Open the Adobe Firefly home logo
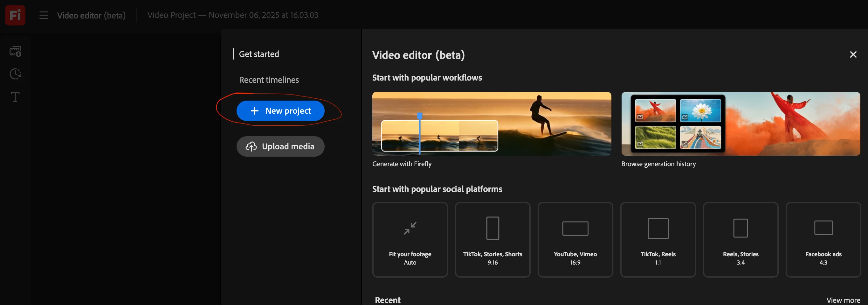 [15, 15]
